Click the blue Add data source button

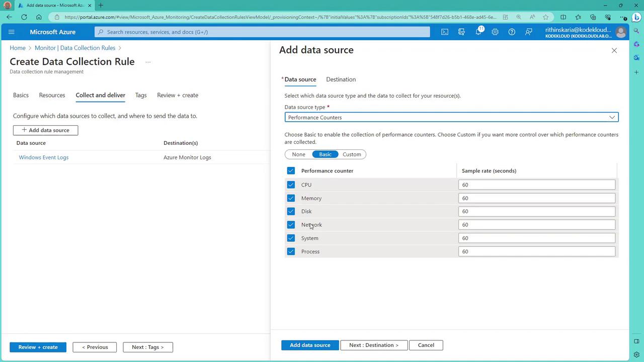pyautogui.click(x=310, y=345)
